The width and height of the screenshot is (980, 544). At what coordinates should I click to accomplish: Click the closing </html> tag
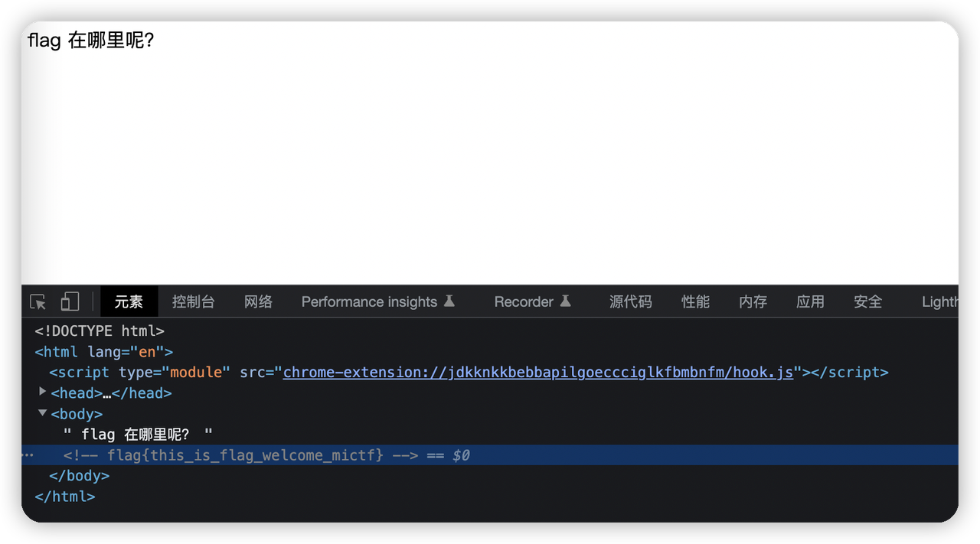(65, 497)
